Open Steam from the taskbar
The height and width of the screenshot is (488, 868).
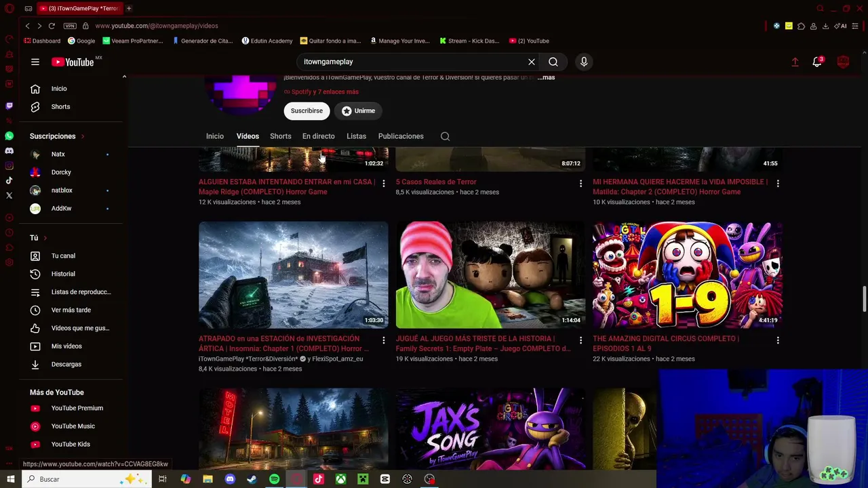click(252, 479)
